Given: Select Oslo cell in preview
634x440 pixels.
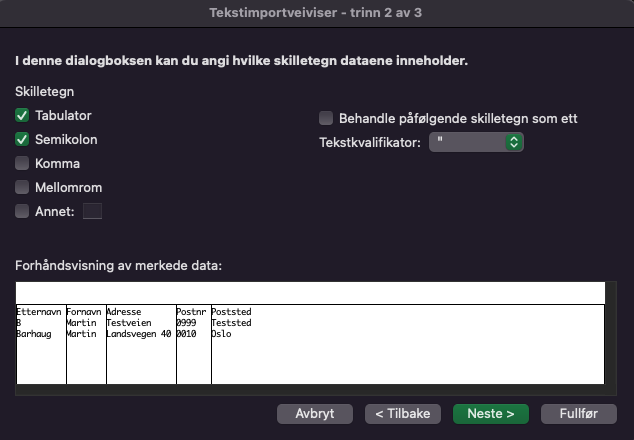Looking at the screenshot, I should (222, 334).
